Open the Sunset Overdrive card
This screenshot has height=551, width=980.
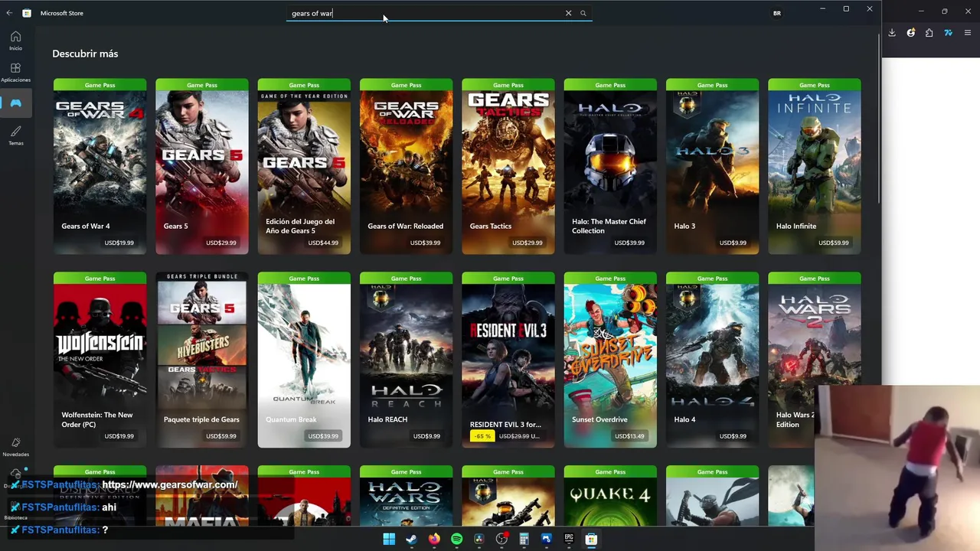pyautogui.click(x=610, y=360)
